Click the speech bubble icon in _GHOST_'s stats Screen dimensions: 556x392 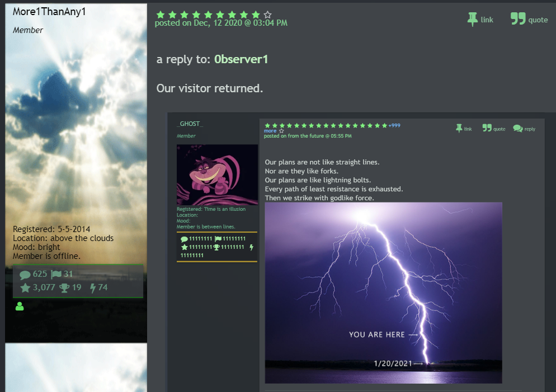click(x=184, y=239)
